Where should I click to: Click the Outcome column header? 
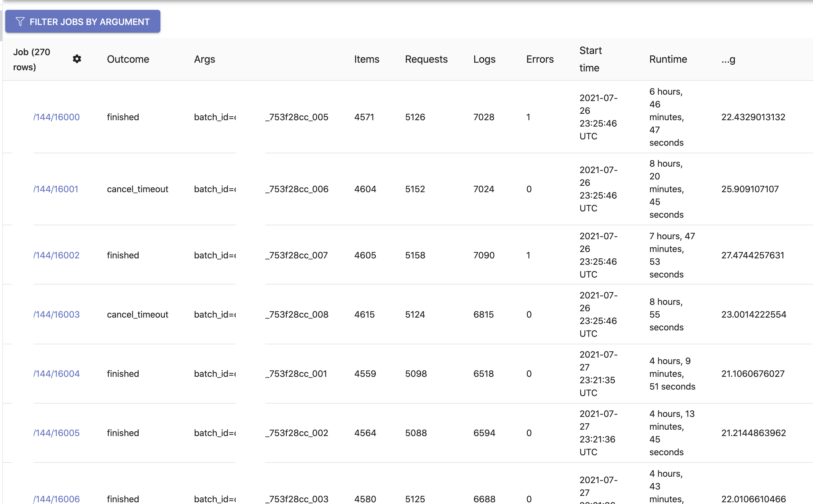(x=128, y=59)
